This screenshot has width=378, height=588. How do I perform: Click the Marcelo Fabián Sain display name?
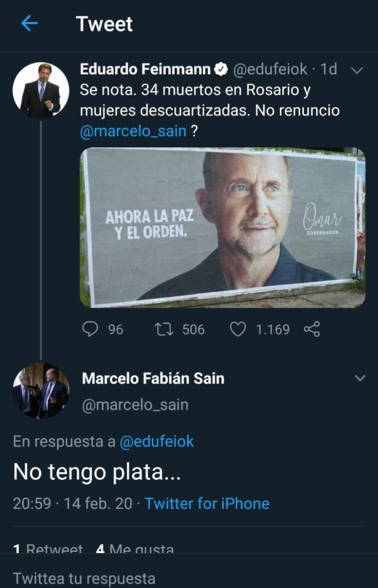point(153,378)
